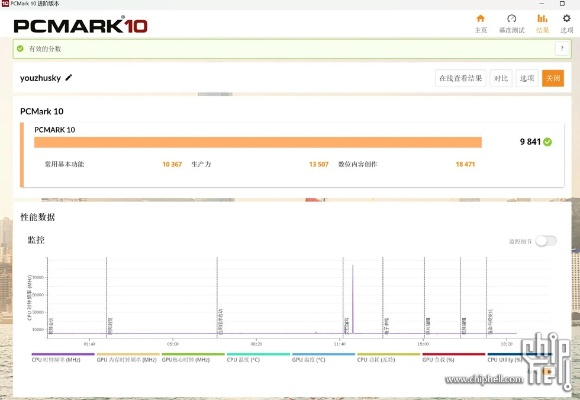Click the Essentials score 10 367

(172, 164)
